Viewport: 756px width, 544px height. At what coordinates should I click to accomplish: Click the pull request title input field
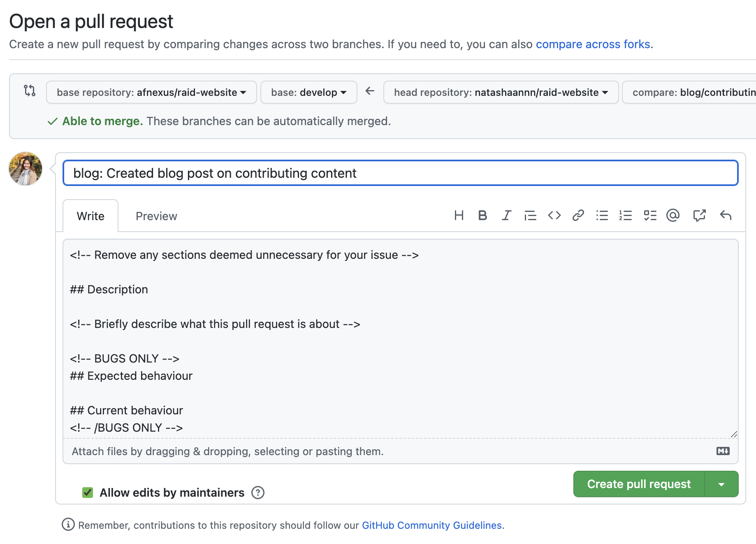400,173
